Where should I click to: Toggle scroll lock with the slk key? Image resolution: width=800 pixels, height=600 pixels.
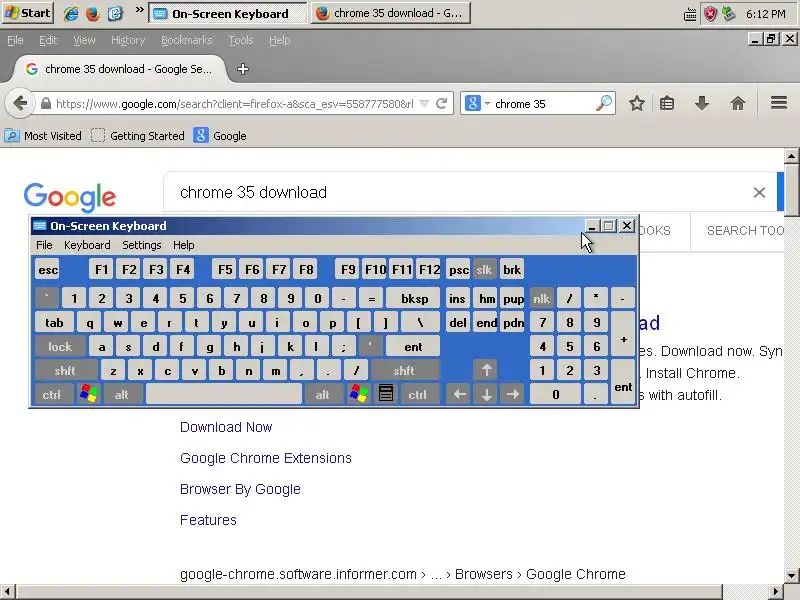[x=484, y=269]
